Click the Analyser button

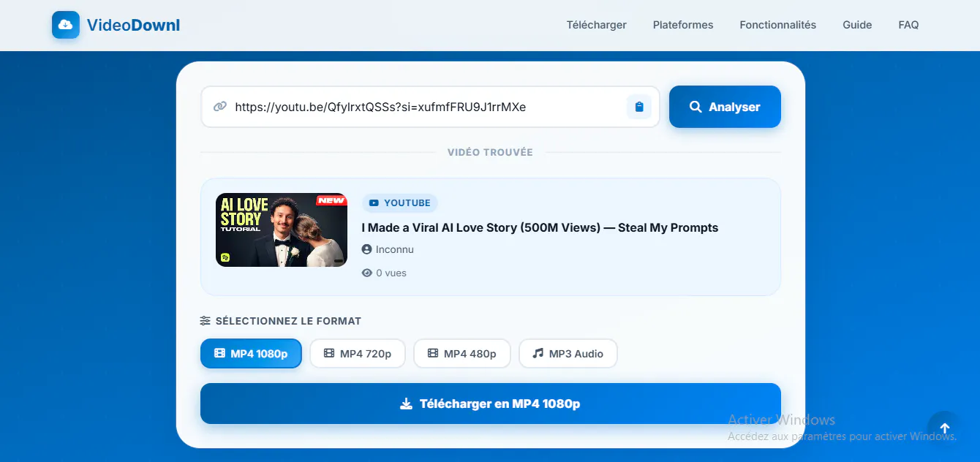pyautogui.click(x=725, y=107)
